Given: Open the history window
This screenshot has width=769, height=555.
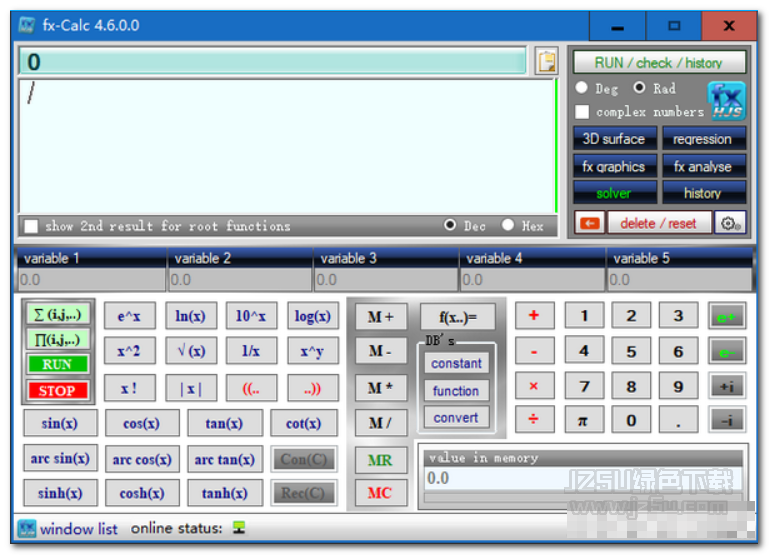Looking at the screenshot, I should pos(703,193).
